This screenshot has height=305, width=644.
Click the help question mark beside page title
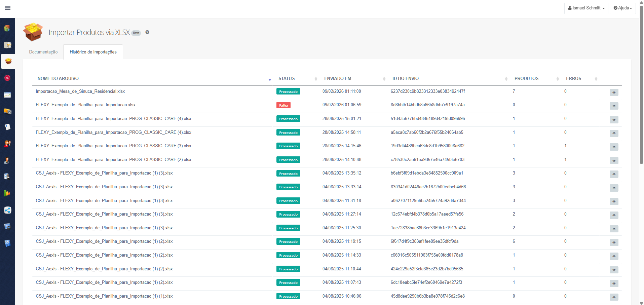[147, 32]
